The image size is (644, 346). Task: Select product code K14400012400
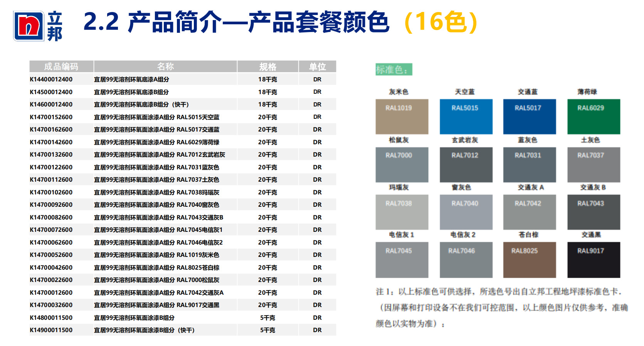click(x=51, y=79)
